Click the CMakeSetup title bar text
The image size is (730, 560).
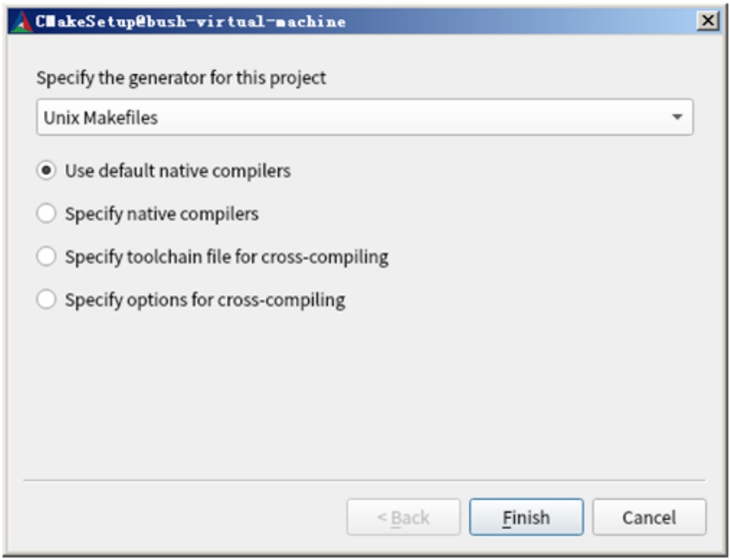click(x=191, y=22)
